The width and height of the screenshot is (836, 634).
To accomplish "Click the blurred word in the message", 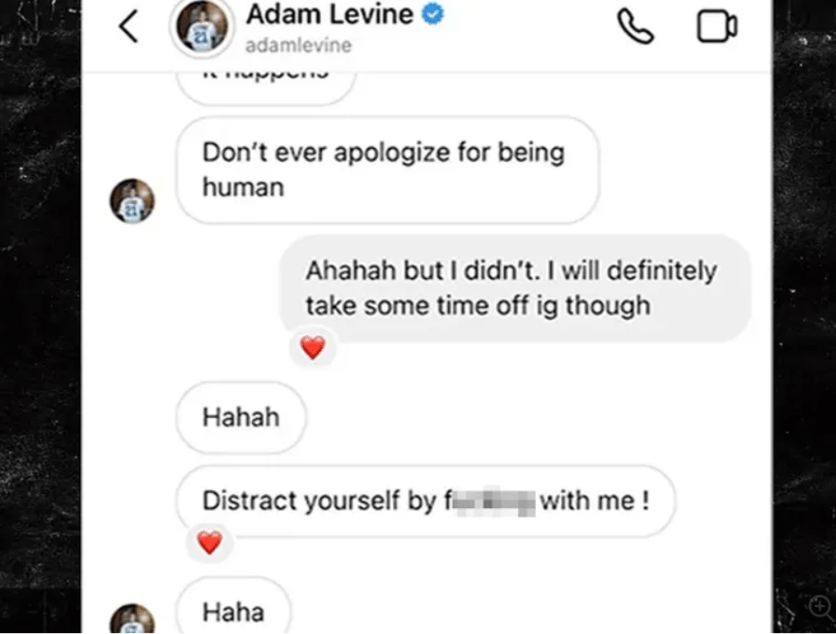I will click(x=492, y=501).
